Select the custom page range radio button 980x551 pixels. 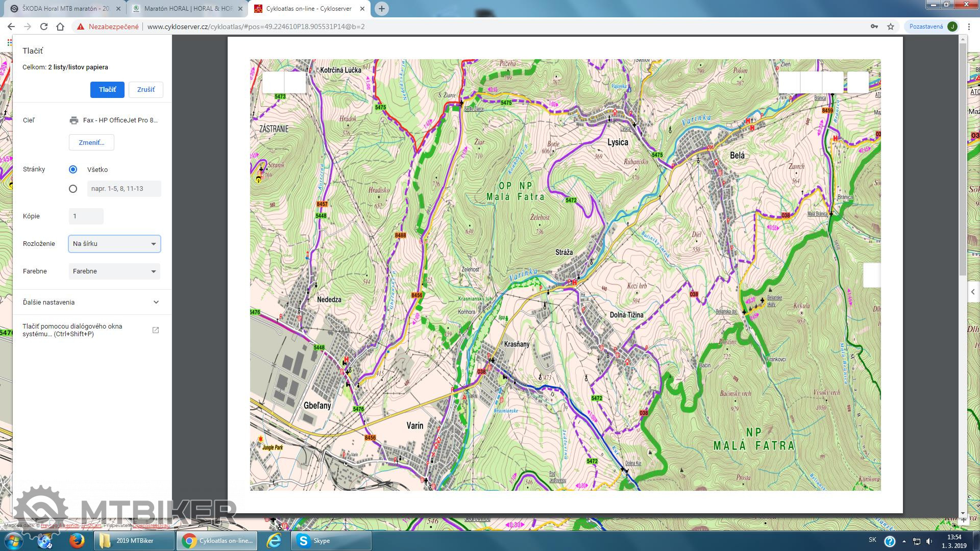click(73, 189)
